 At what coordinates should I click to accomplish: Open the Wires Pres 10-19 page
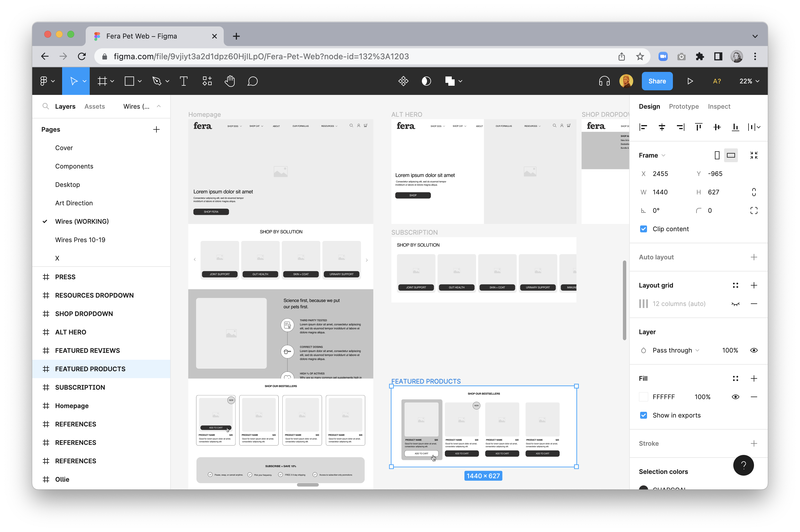(80, 240)
